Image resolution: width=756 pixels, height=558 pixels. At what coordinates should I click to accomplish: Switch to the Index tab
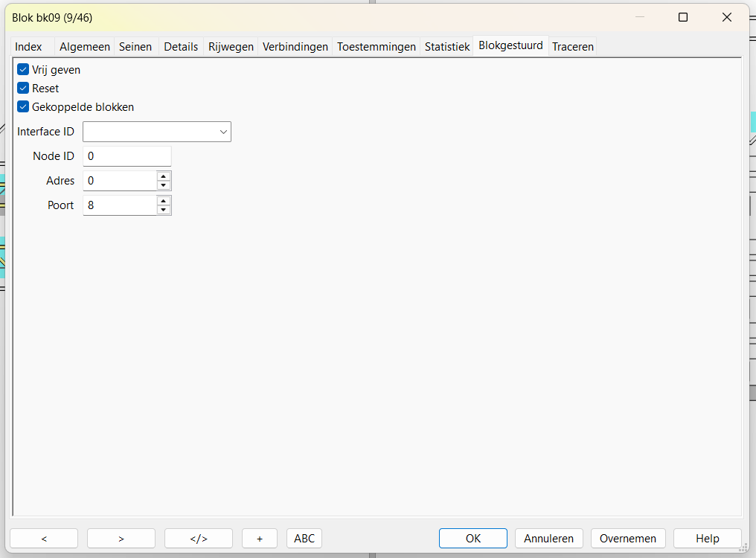click(28, 47)
